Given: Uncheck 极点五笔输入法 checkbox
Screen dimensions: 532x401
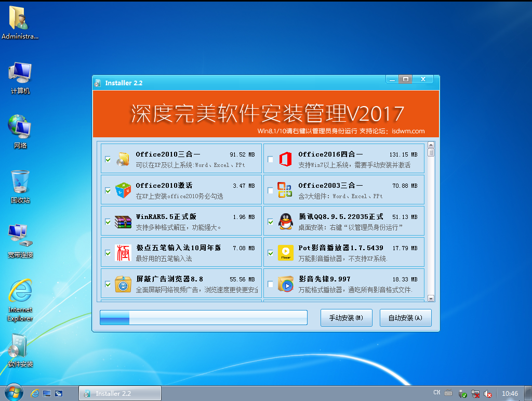Looking at the screenshot, I should pyautogui.click(x=108, y=253).
